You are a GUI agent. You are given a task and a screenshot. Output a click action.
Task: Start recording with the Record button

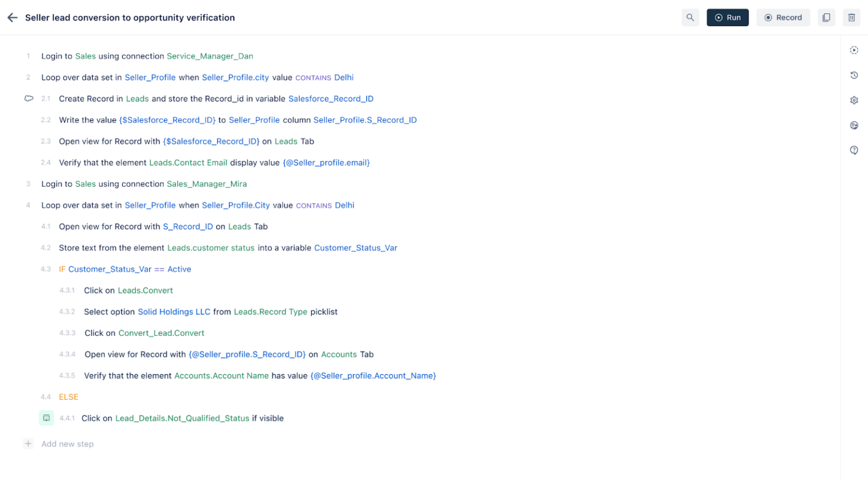783,18
